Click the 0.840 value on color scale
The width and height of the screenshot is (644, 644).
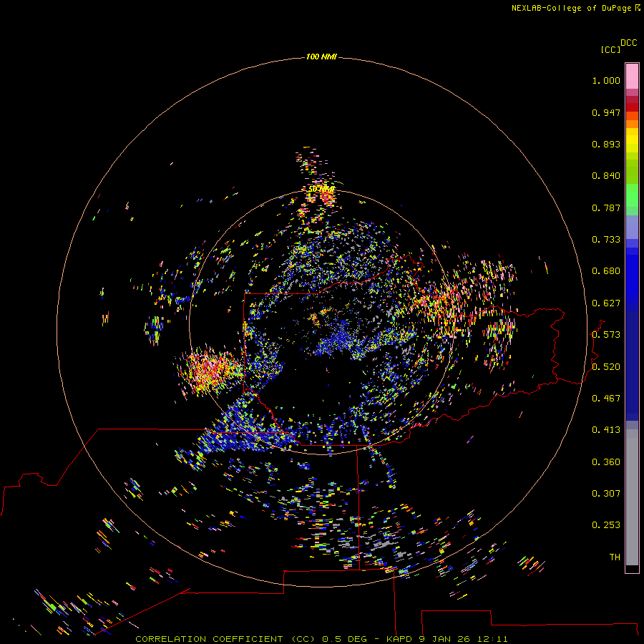tap(606, 176)
